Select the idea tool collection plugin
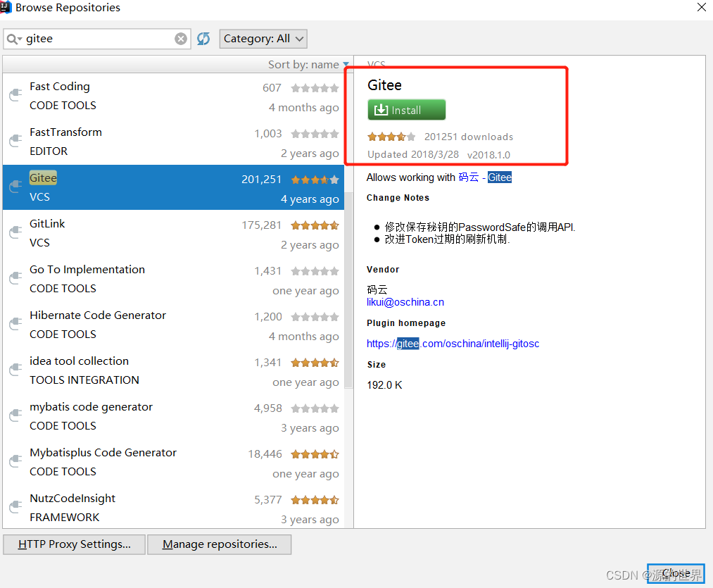Image resolution: width=713 pixels, height=588 pixels. [173, 370]
